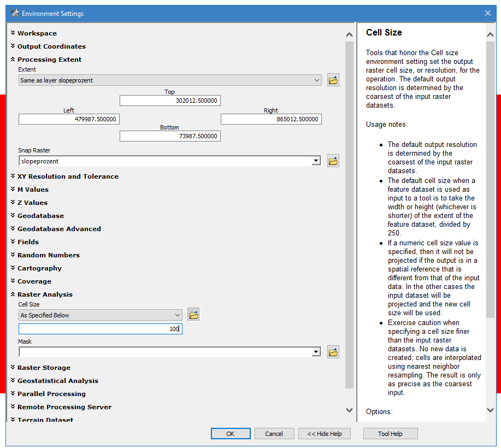
Task: Click the settings panel scroll down arrow
Action: 350,410
